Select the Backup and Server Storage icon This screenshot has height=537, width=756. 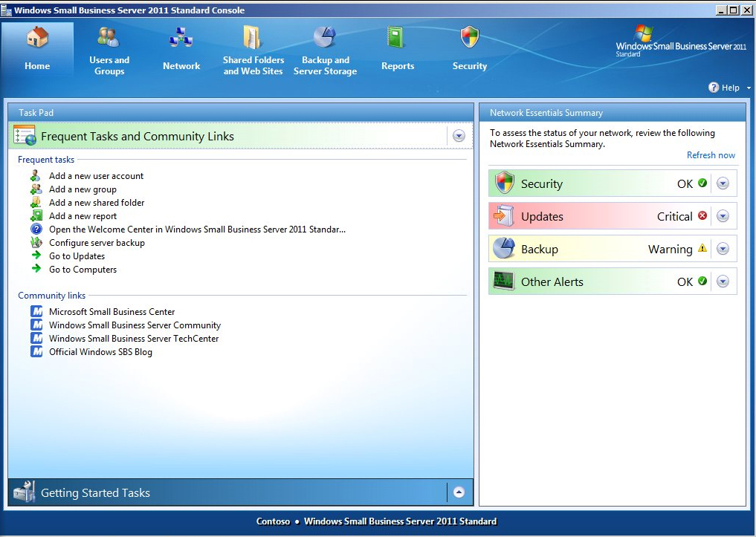point(325,37)
